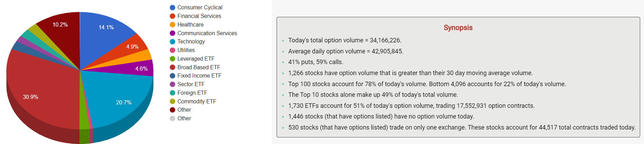
Task: Select the Utilities legend entry
Action: tap(186, 50)
